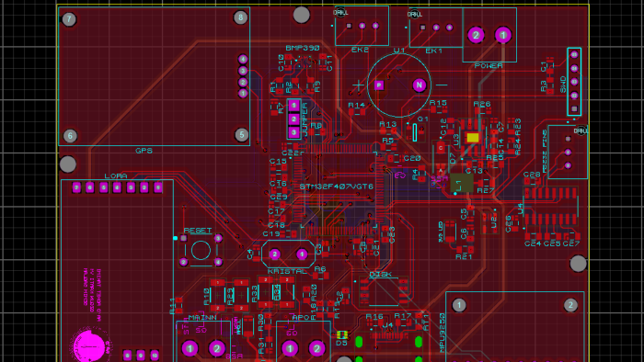644x362 pixels.
Task: Select MAINN connector pad 2
Action: [x=217, y=349]
